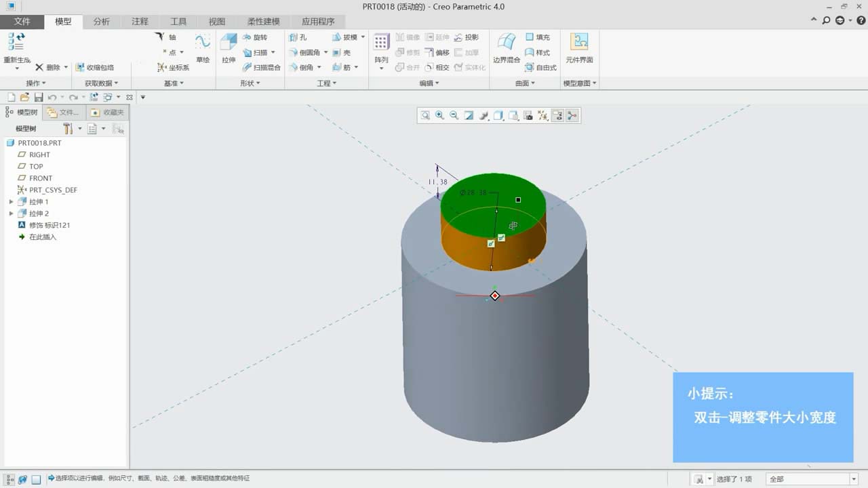Viewport: 868px width, 488px height.
Task: Expand the 拉伸 2 tree node
Action: tap(11, 213)
